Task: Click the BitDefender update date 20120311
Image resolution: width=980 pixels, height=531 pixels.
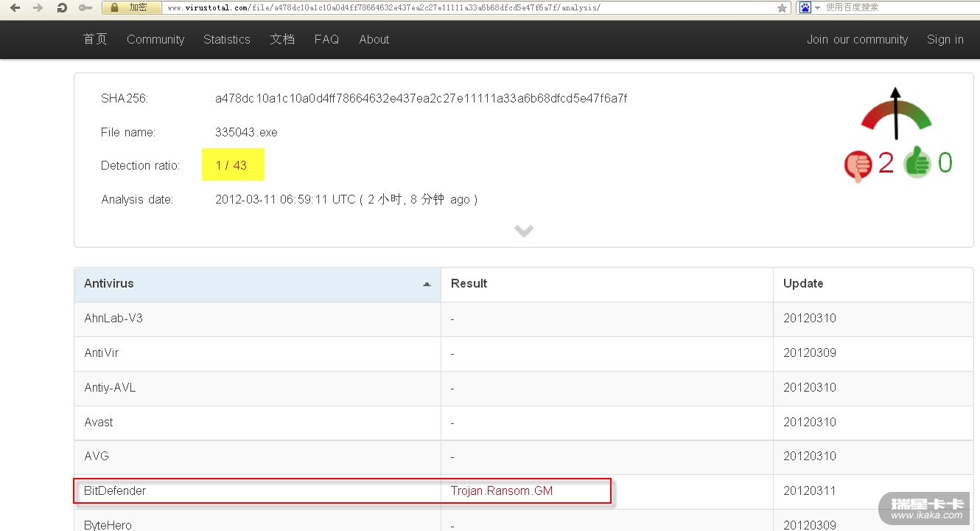Action: 810,490
